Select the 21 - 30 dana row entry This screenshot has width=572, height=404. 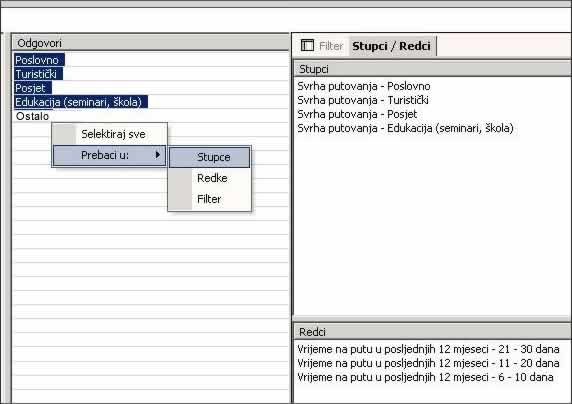(x=428, y=349)
